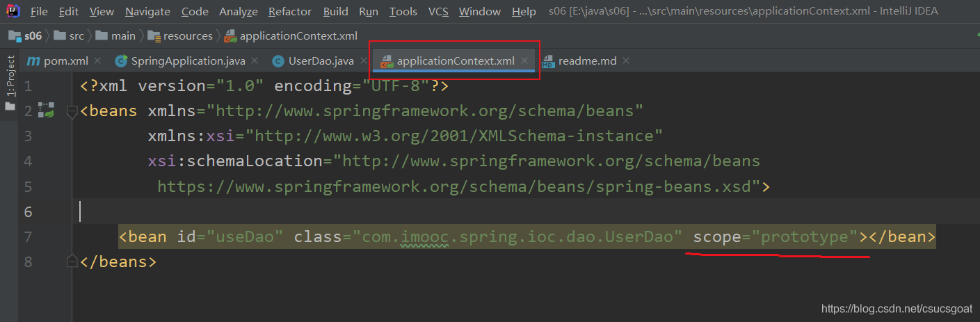Switch to pom.xml tab

click(x=65, y=61)
